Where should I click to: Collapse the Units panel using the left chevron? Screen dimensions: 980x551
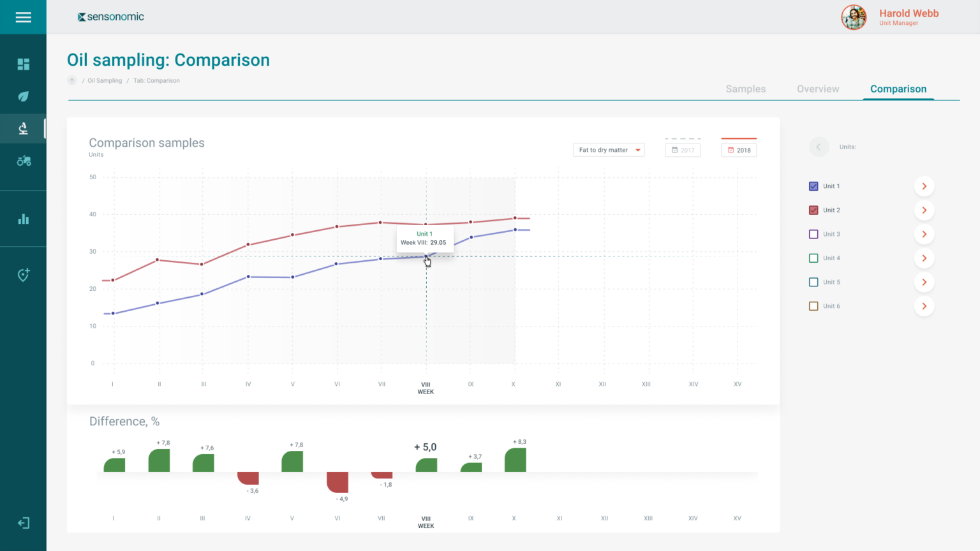point(819,147)
